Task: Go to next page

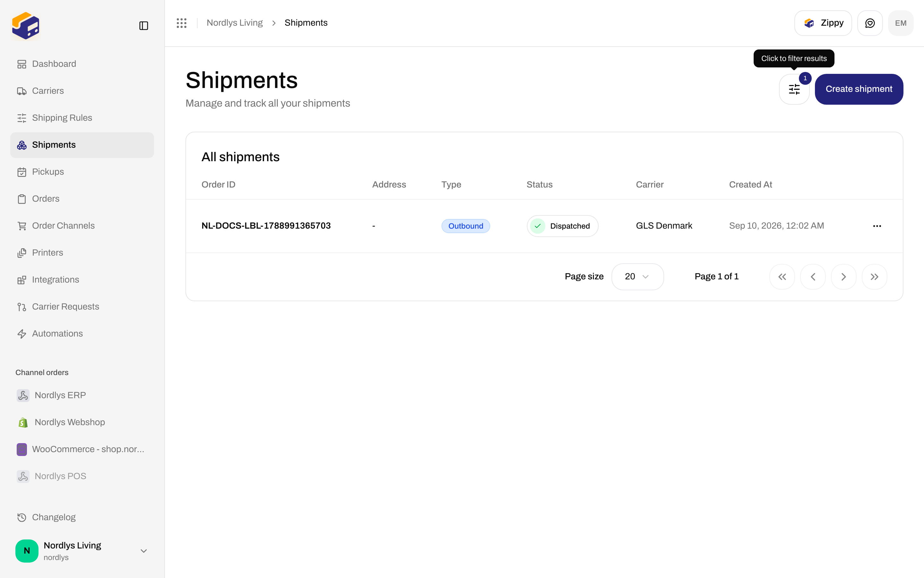Action: click(843, 276)
